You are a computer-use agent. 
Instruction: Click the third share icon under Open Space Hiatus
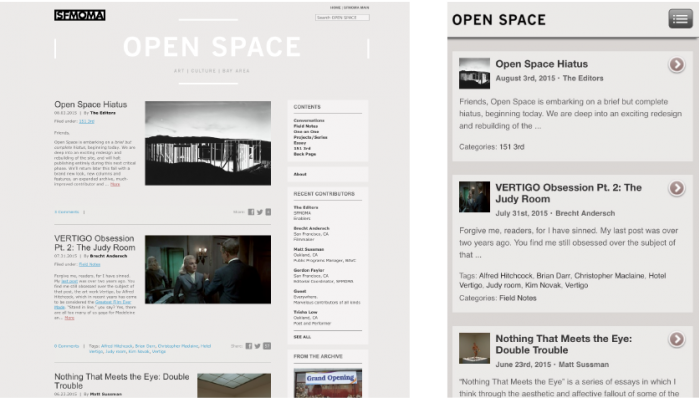pos(268,212)
